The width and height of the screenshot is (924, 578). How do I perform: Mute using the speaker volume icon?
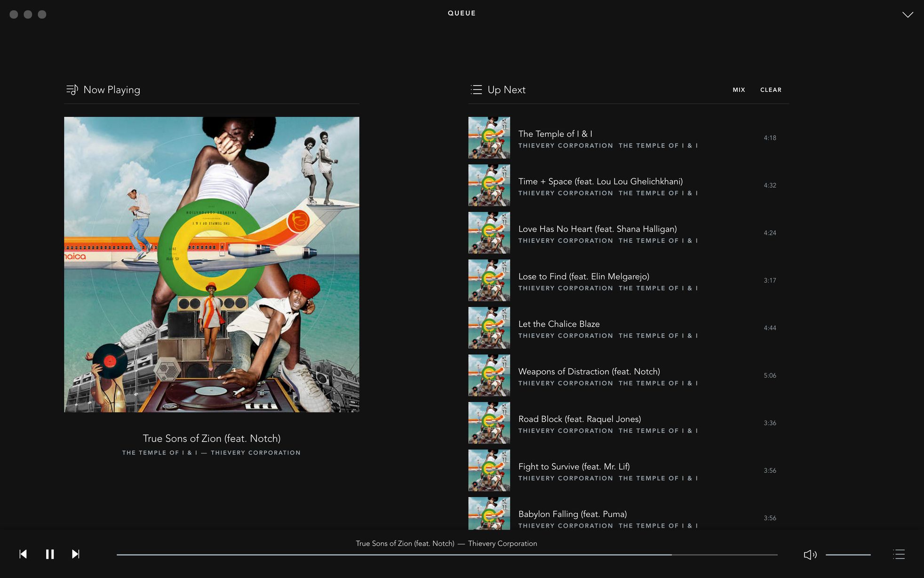coord(810,554)
